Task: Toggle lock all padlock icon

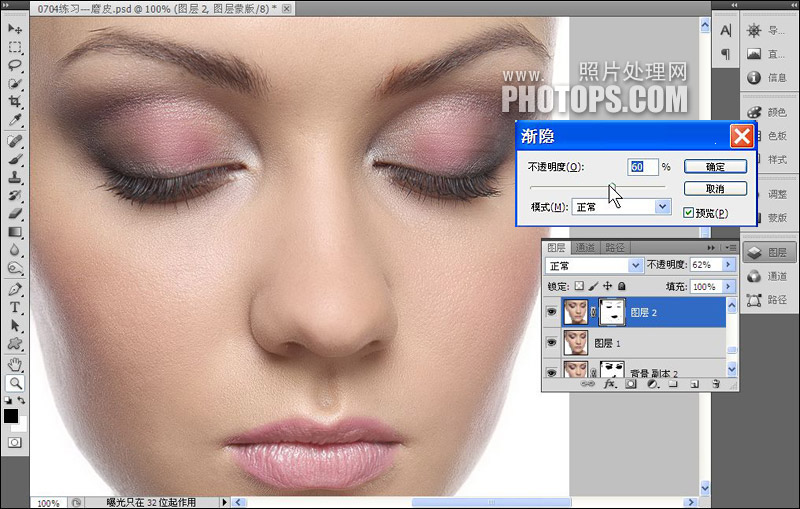Action: pyautogui.click(x=621, y=286)
